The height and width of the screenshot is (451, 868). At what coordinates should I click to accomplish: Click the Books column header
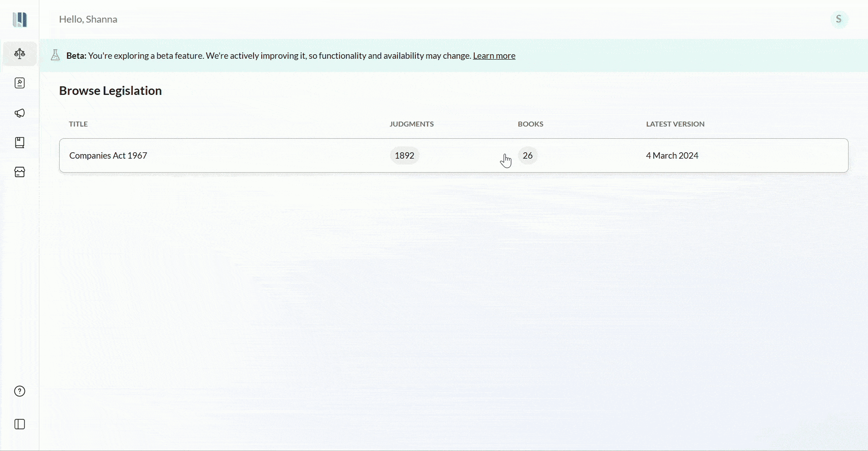point(531,124)
